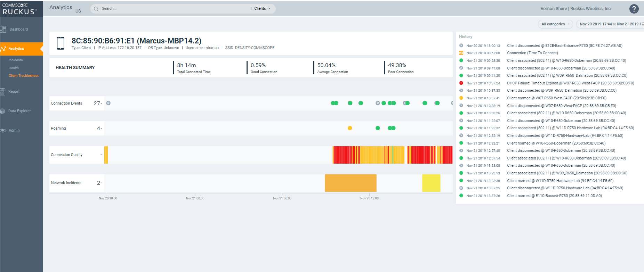Click the search magnifier icon
Viewport: 644px width, 272px height.
(96, 9)
